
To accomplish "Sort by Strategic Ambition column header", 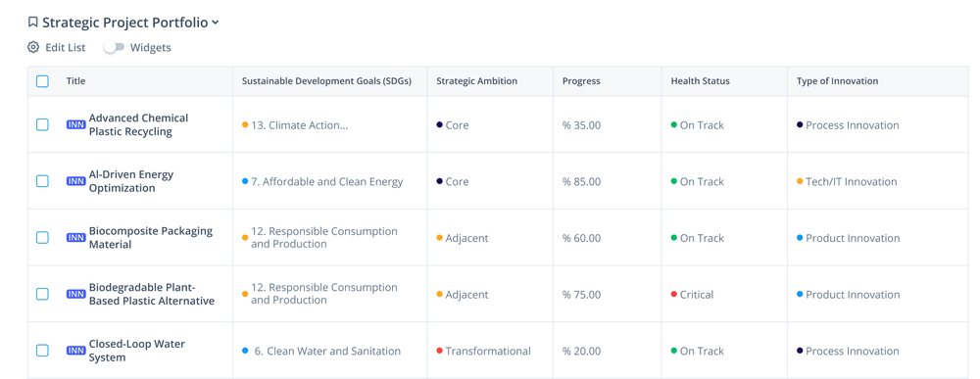I will click(477, 81).
